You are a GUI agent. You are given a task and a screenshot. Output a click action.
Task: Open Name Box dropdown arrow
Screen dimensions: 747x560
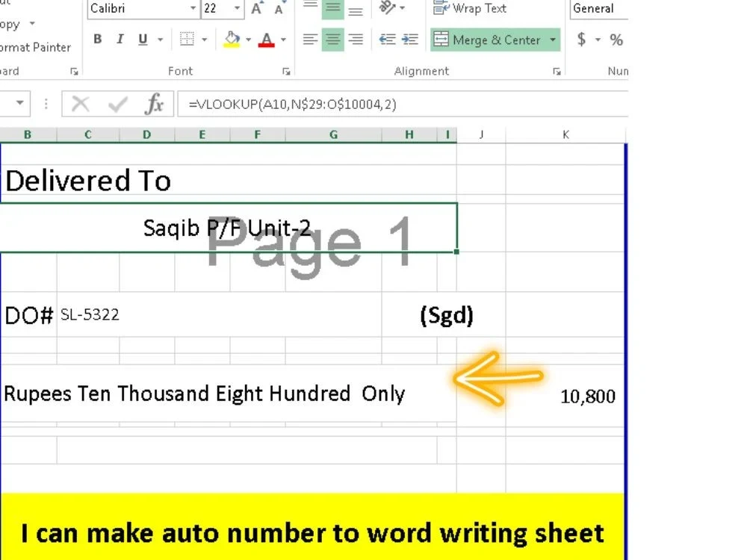pos(20,103)
